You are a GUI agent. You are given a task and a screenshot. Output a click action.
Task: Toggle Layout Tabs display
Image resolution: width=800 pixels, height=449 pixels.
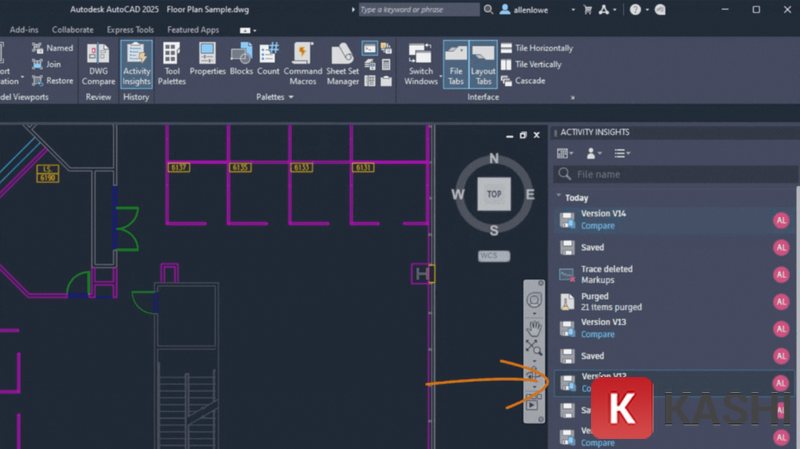[483, 63]
